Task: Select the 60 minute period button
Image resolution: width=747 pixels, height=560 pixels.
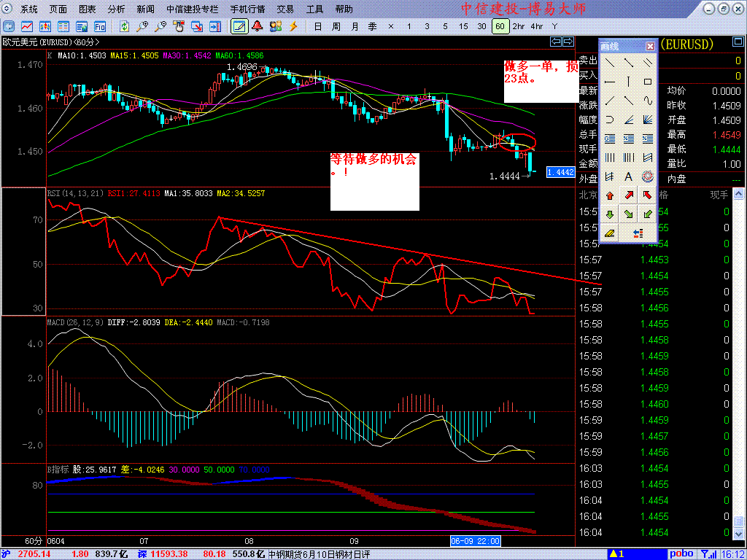Action: 500,26
